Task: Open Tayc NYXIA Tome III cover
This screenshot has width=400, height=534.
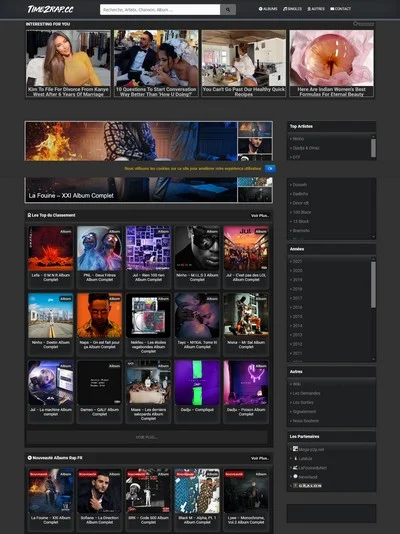Action: 197,316
